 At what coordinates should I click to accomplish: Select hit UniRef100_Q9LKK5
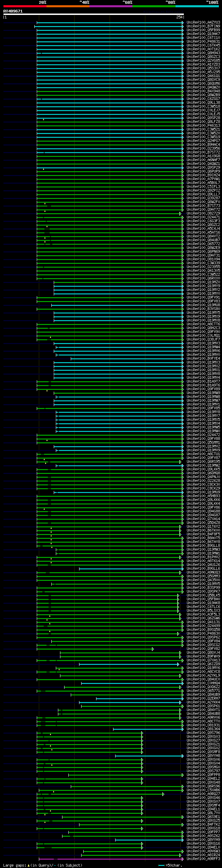203,469
